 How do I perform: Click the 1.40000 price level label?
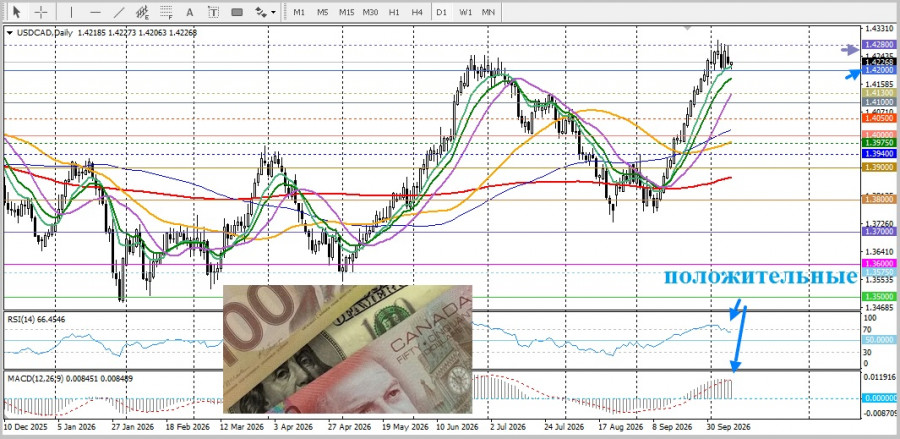pyautogui.click(x=879, y=134)
